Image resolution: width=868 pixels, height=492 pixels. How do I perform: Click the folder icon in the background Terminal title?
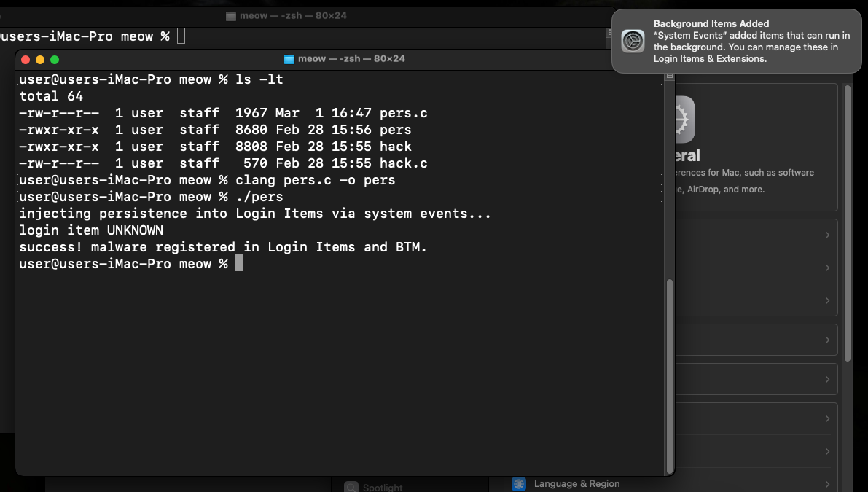pyautogui.click(x=231, y=16)
